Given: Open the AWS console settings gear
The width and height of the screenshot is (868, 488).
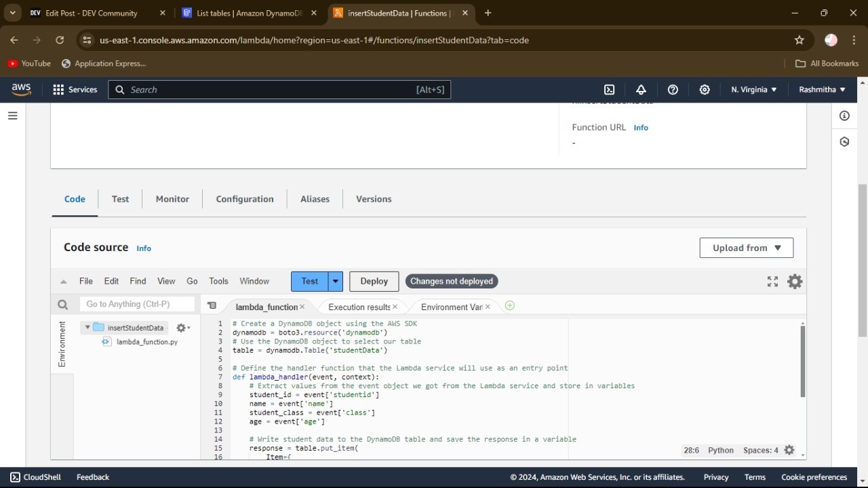Looking at the screenshot, I should 705,90.
